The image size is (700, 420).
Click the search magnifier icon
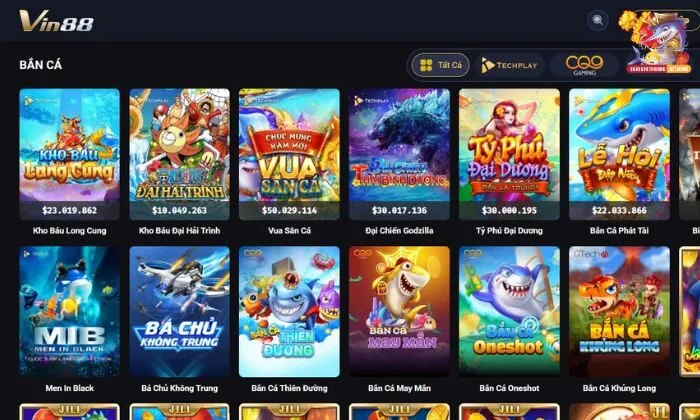click(597, 20)
